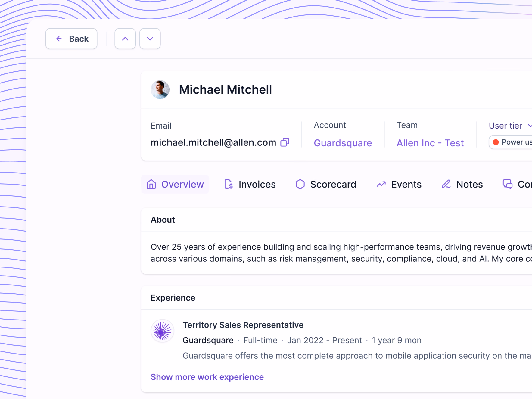Expand the User tier dropdown
The height and width of the screenshot is (399, 532).
(x=510, y=126)
